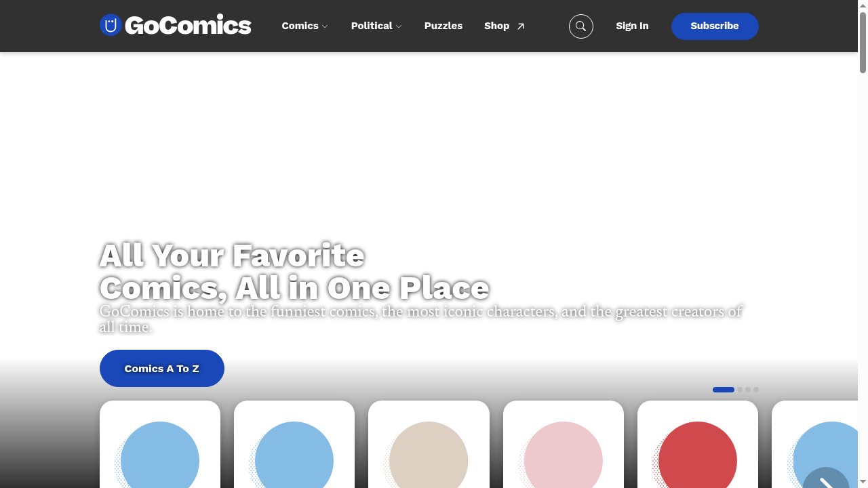Click the Sign In link

(x=631, y=26)
